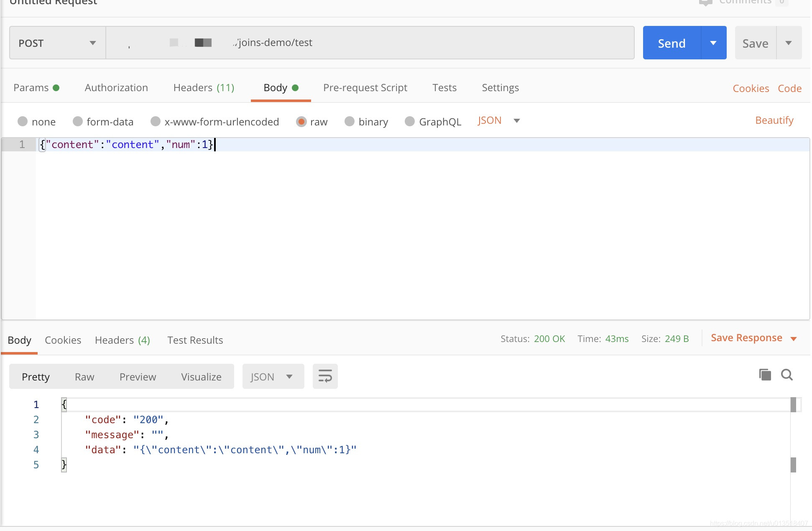Open the response JSON format dropdown

tap(273, 377)
